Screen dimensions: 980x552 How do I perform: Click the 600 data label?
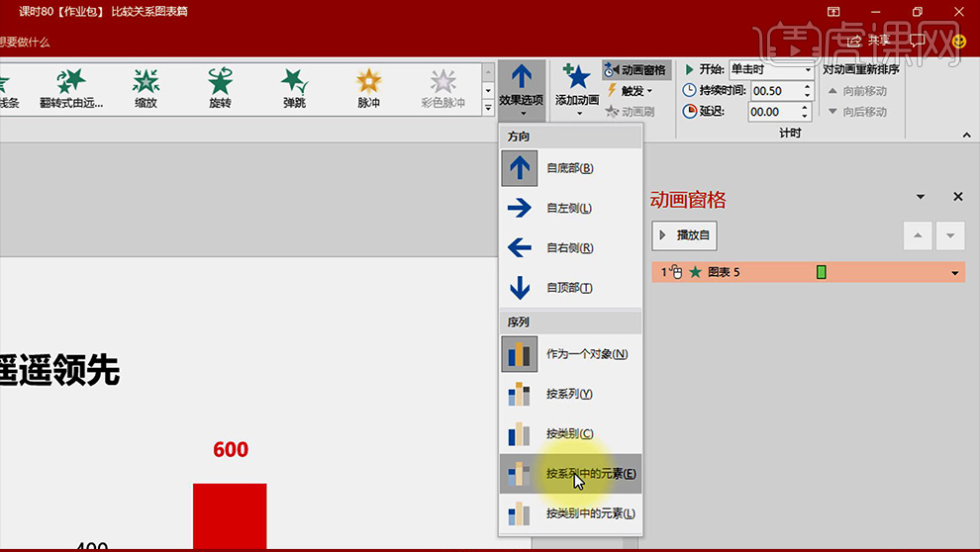(231, 449)
